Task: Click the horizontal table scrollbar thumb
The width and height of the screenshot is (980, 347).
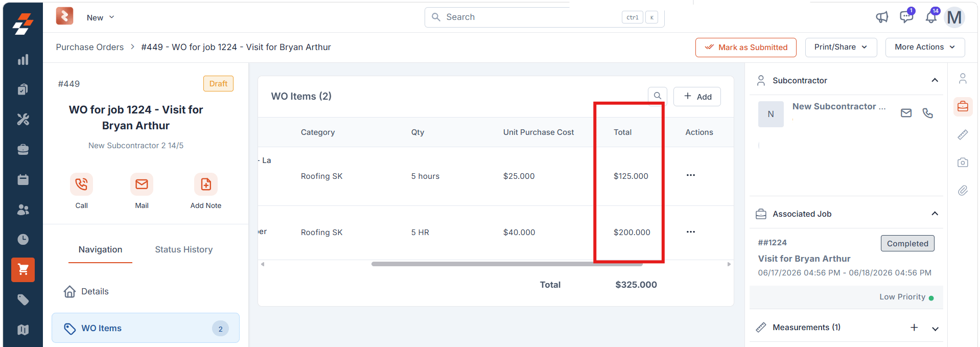Action: [x=506, y=264]
